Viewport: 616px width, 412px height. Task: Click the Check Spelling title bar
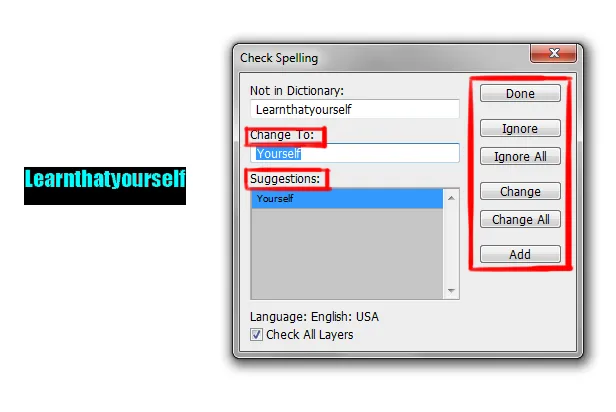pos(380,58)
